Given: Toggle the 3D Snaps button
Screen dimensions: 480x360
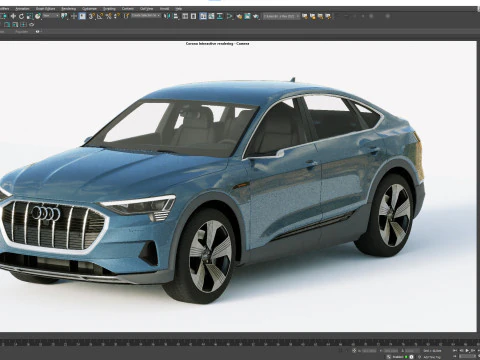Looking at the screenshot, I should point(92,16).
